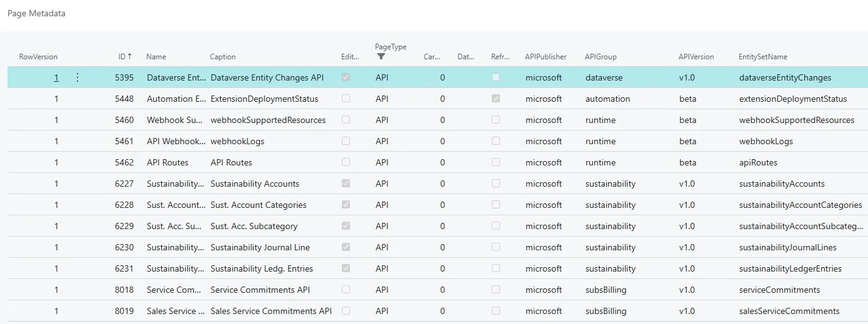Open the RowVersion column header menu
The height and width of the screenshot is (324, 868).
click(x=38, y=57)
